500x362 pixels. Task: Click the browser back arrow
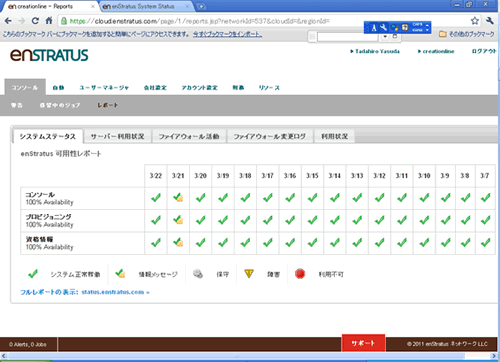(8, 21)
